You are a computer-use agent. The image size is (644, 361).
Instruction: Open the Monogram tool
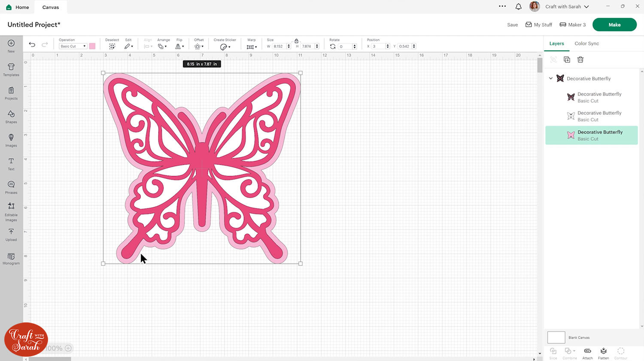pos(11,258)
